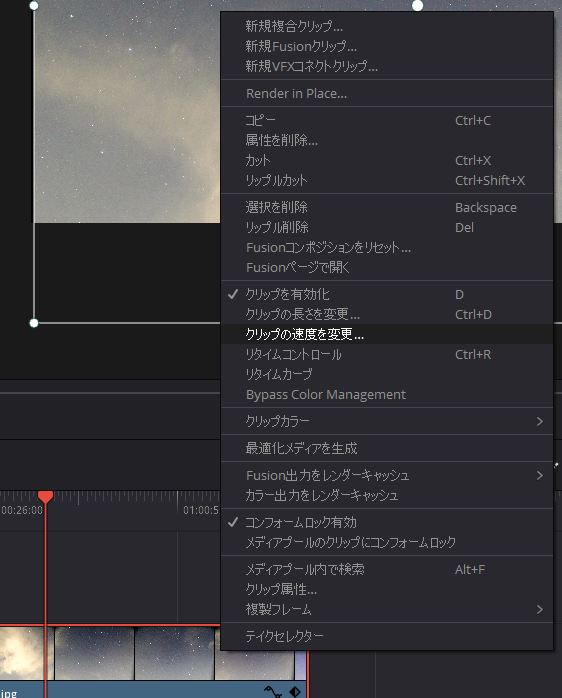Click the red timeline playhead handle
This screenshot has width=562, height=698.
[45, 497]
